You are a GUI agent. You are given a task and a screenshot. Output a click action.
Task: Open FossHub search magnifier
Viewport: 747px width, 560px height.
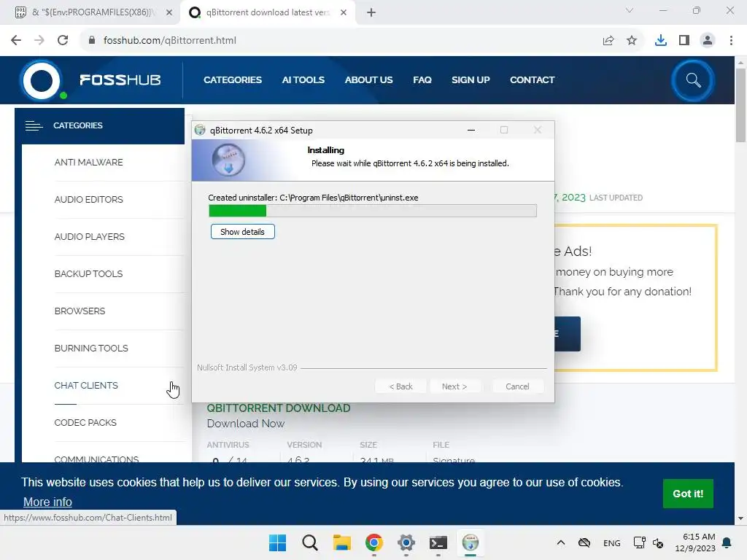pyautogui.click(x=693, y=80)
